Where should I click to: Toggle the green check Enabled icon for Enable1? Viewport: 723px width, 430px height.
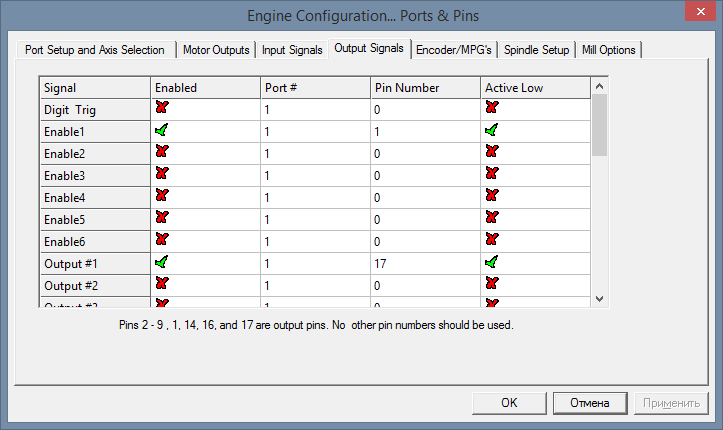pyautogui.click(x=161, y=130)
